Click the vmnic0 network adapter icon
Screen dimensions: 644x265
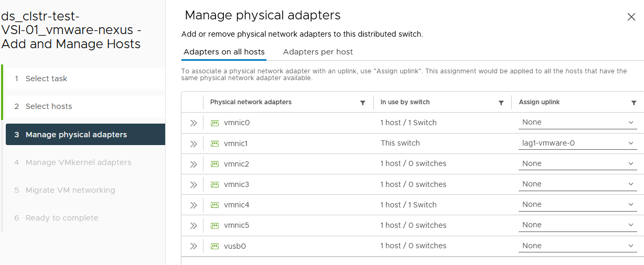tap(214, 123)
